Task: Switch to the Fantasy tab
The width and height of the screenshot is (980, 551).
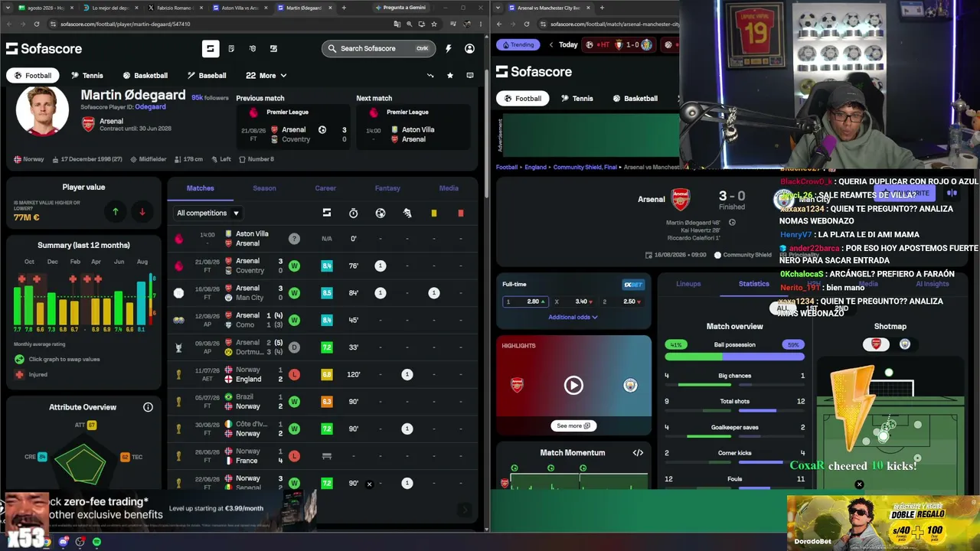Action: point(387,188)
